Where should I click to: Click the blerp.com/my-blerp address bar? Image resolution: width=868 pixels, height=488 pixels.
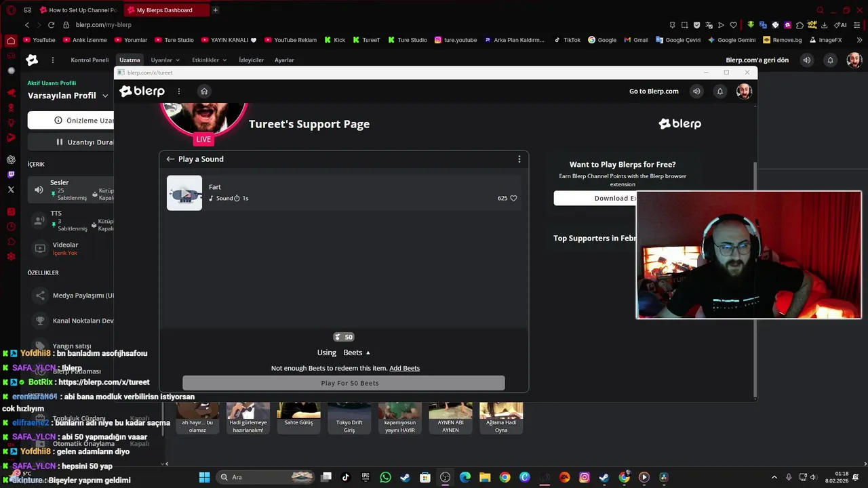[x=103, y=25]
